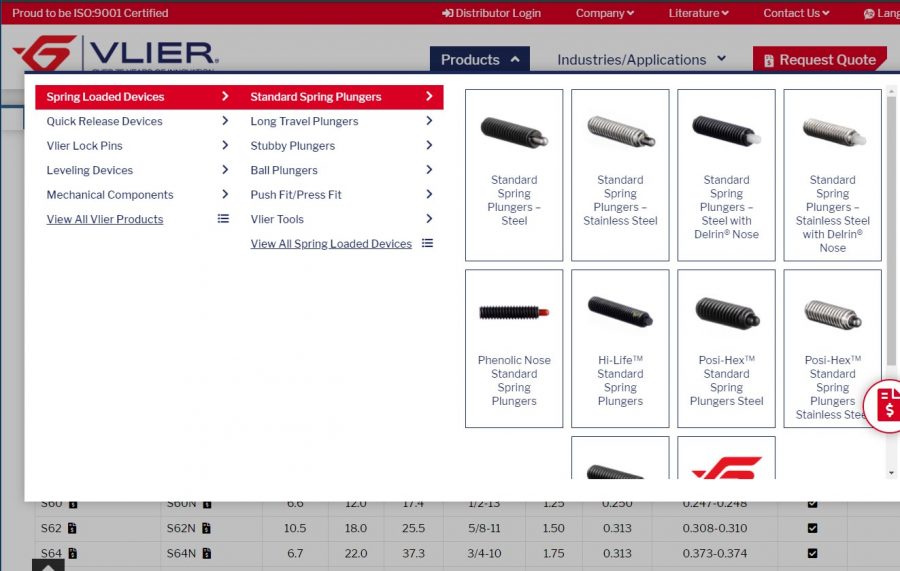
Task: Click the scroll-to-top arrow button
Action: point(48,565)
